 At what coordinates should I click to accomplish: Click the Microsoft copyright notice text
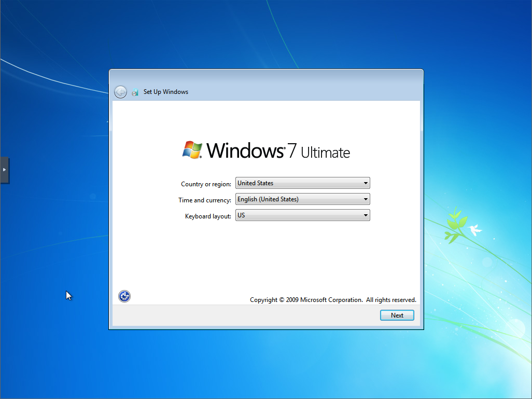click(x=333, y=300)
